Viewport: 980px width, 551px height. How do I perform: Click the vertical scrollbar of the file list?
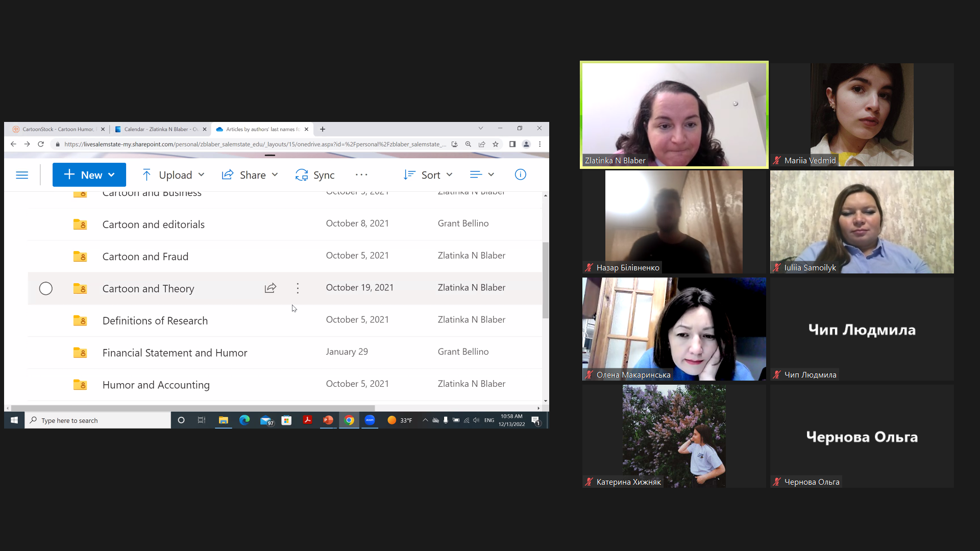pyautogui.click(x=546, y=280)
